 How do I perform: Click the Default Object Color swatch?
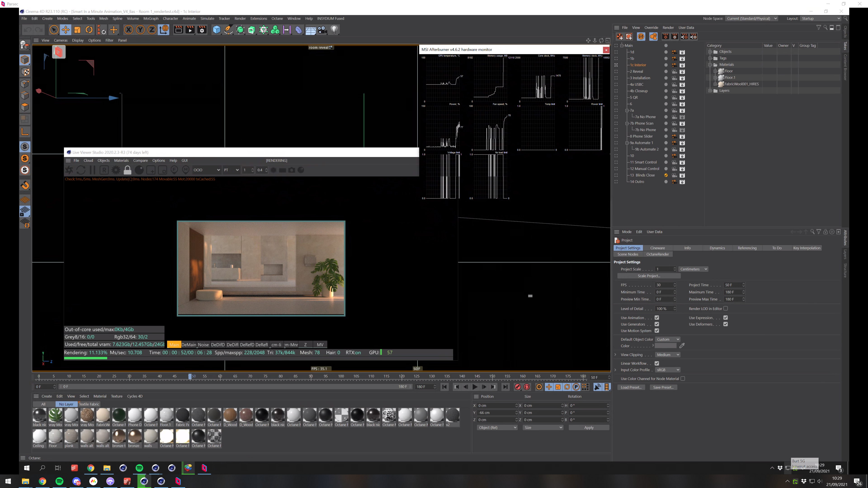tap(665, 346)
